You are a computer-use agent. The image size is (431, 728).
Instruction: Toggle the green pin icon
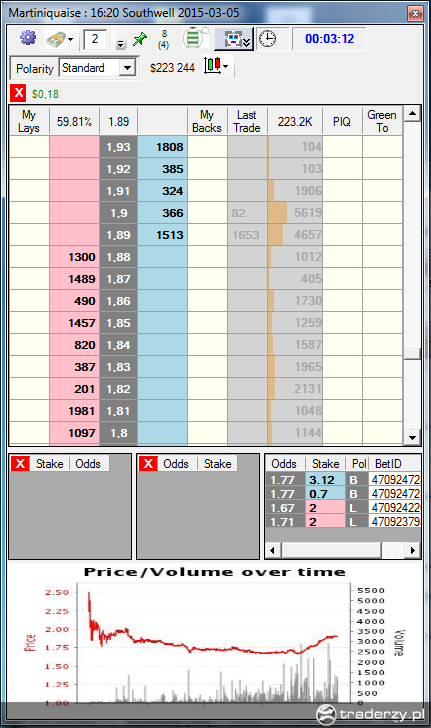pyautogui.click(x=139, y=39)
